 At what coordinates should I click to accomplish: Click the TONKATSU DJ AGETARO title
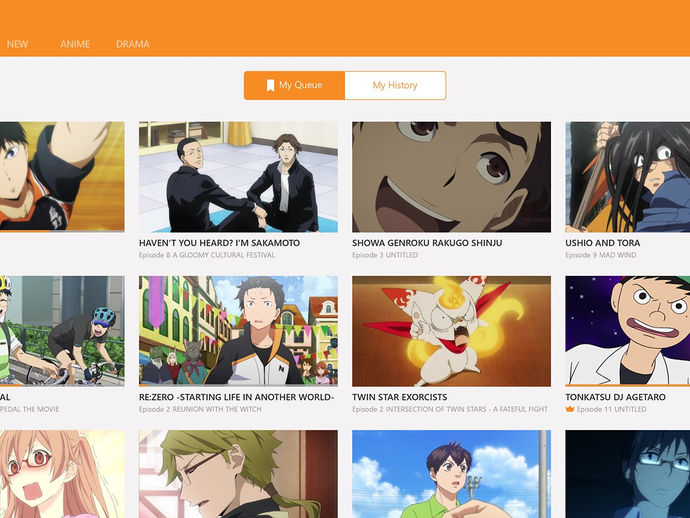(615, 397)
